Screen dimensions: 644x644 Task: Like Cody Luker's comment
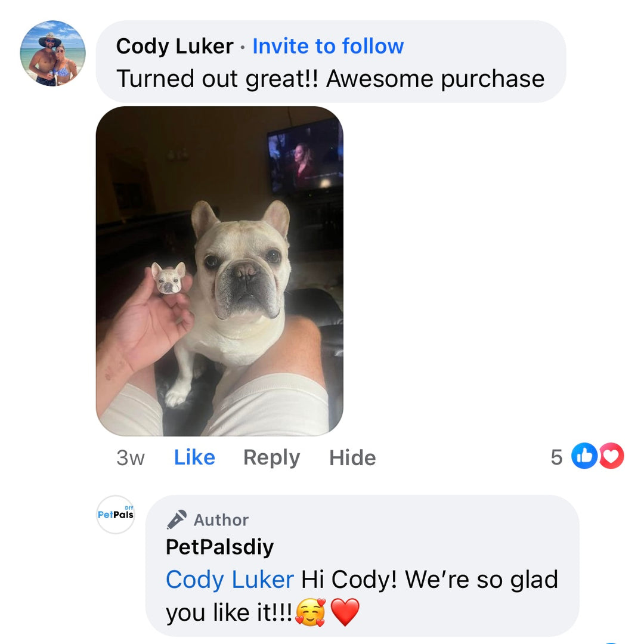[194, 457]
